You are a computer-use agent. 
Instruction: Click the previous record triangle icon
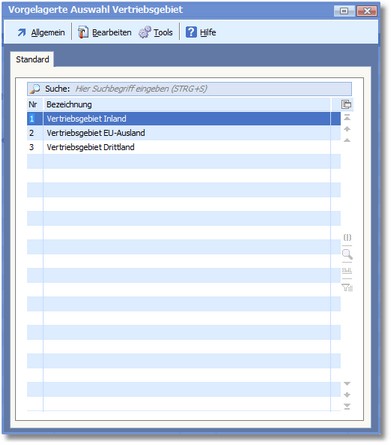click(x=347, y=140)
